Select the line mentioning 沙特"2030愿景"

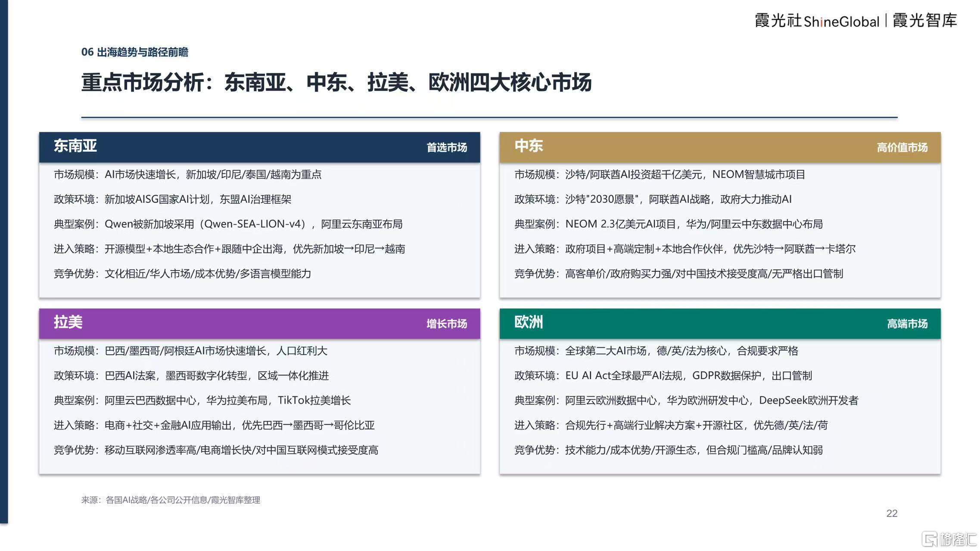[x=653, y=199]
